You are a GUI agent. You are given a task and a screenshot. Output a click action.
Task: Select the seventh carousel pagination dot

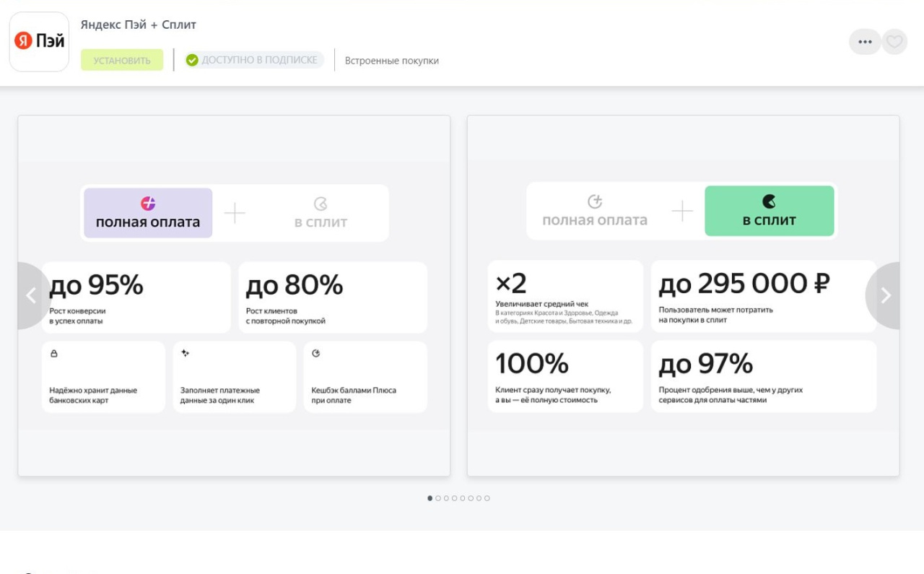479,498
